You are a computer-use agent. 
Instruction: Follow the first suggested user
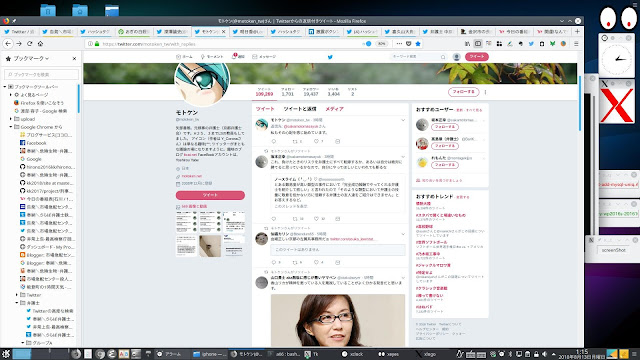445,127
